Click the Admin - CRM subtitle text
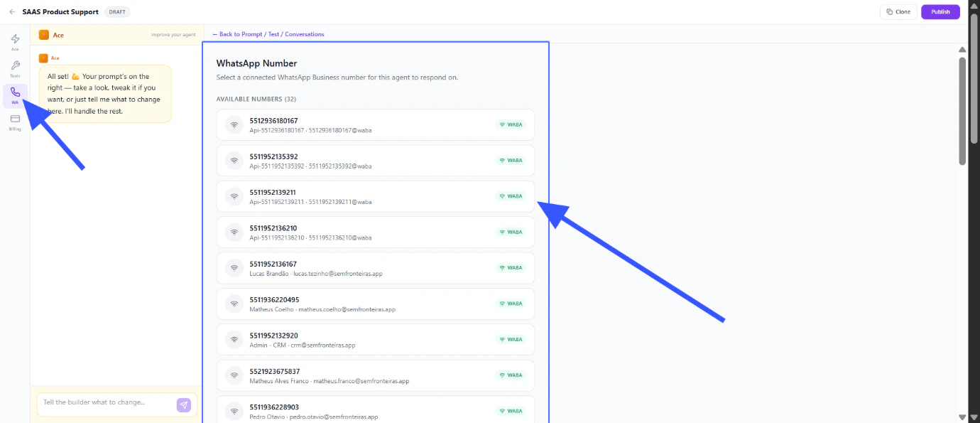Image resolution: width=980 pixels, height=423 pixels. [x=268, y=346]
